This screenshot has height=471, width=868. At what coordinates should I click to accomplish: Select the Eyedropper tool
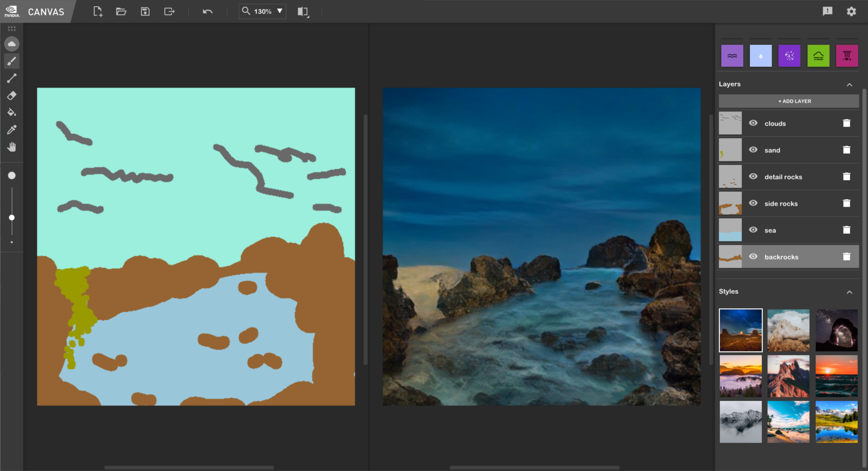(11, 129)
